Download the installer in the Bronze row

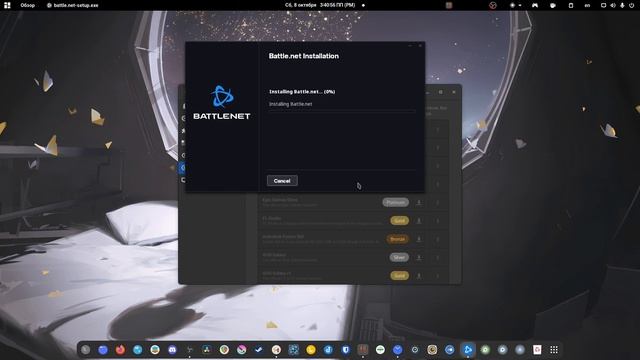419,239
